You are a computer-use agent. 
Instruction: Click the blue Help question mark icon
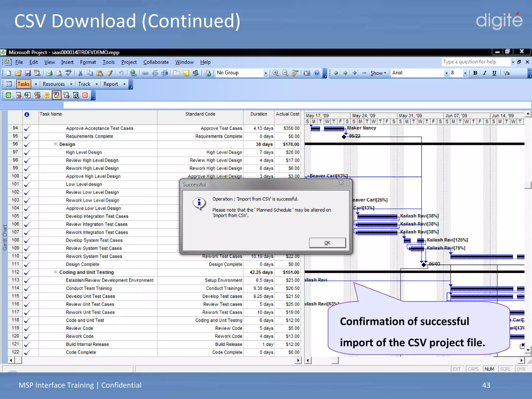[x=317, y=73]
